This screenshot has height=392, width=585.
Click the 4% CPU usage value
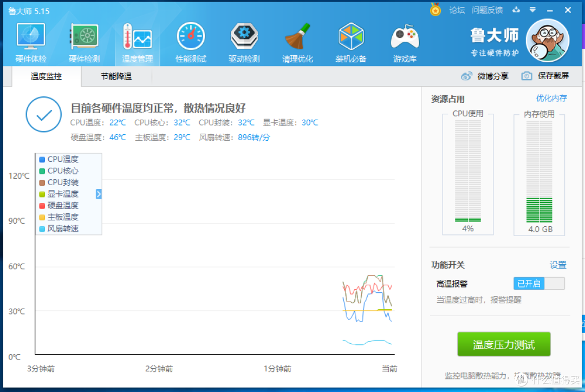click(468, 228)
